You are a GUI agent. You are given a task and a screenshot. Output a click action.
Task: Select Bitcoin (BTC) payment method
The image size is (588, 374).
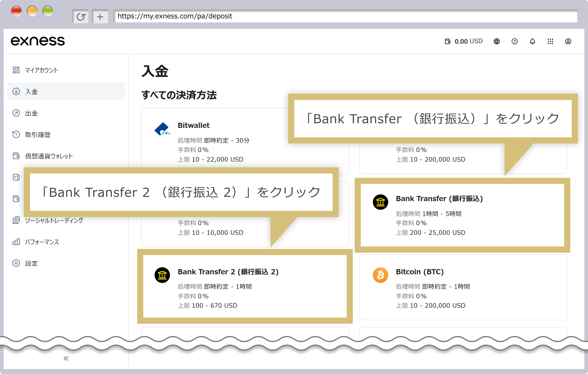pyautogui.click(x=463, y=287)
